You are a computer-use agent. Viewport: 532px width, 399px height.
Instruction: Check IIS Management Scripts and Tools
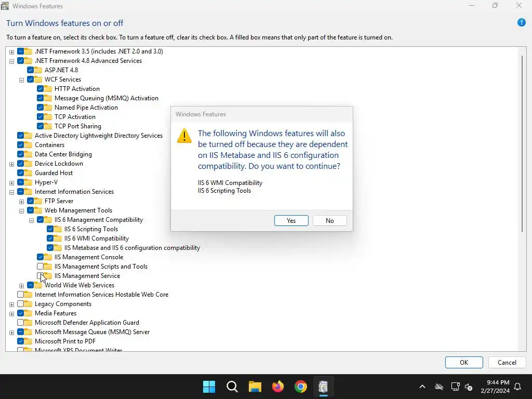point(40,267)
